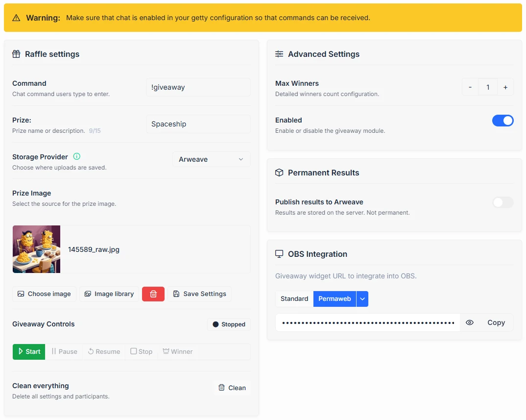
Task: Turn on Publish results to Arweave switch
Action: pos(502,202)
